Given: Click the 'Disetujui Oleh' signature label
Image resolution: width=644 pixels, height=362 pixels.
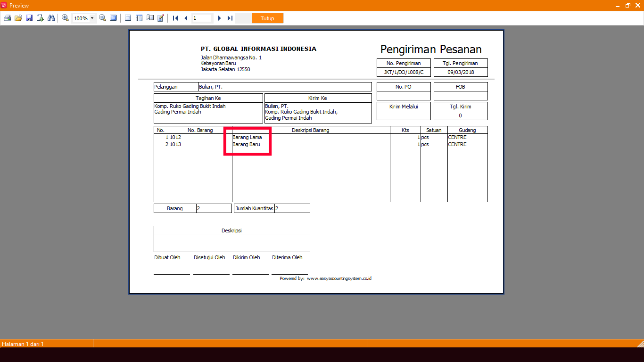Looking at the screenshot, I should click(209, 257).
